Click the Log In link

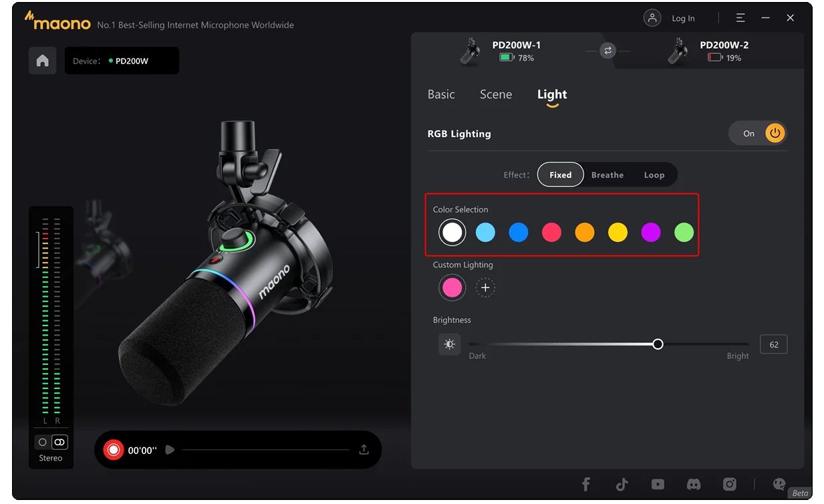coord(682,18)
